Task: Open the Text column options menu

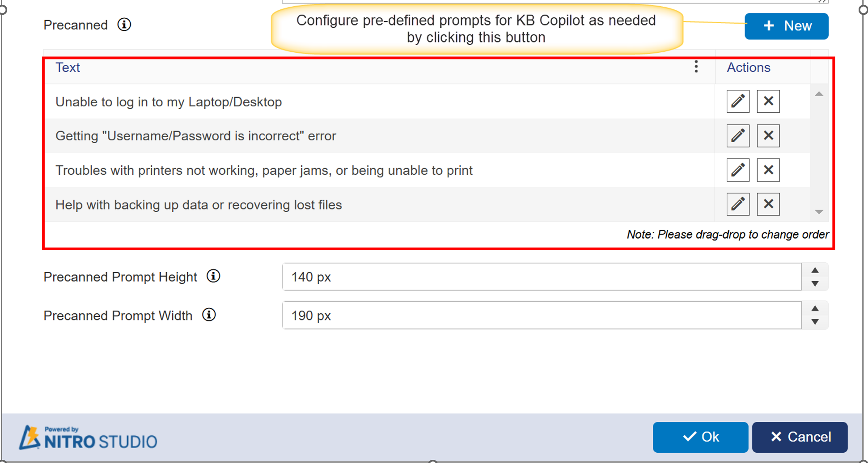Action: coord(696,67)
